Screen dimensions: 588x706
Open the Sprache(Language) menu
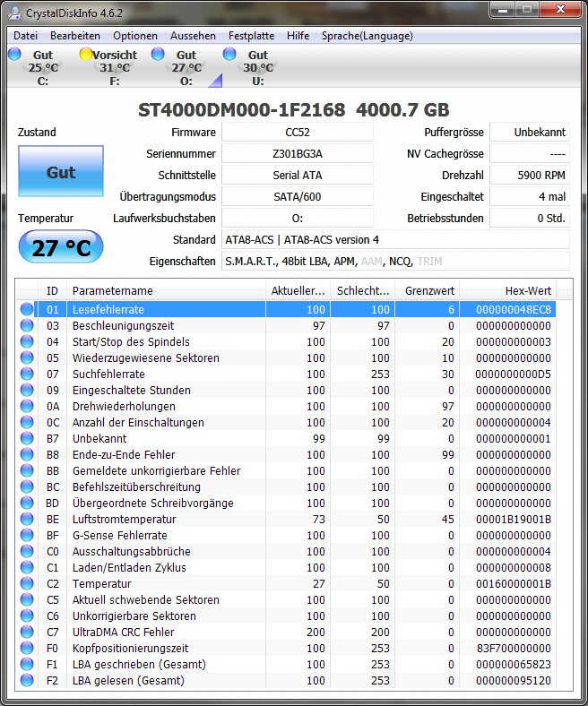click(367, 36)
